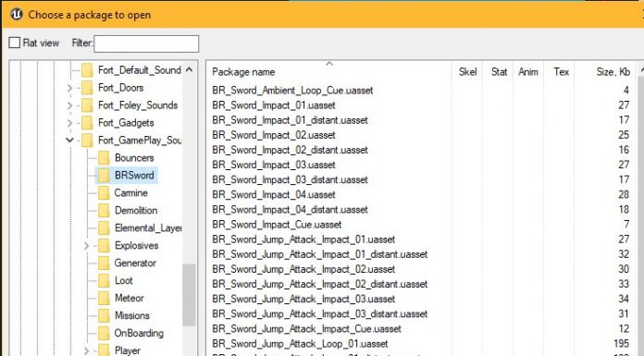Click the folder tree scrollbar thumb
Image resolution: width=644 pixels, height=356 pixels.
pos(190,295)
